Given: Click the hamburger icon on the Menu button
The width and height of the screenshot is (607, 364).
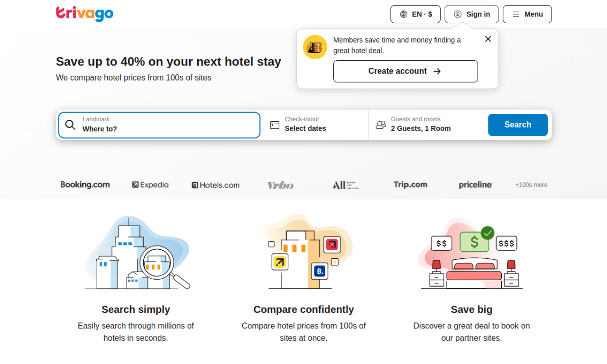Looking at the screenshot, I should pyautogui.click(x=515, y=14).
